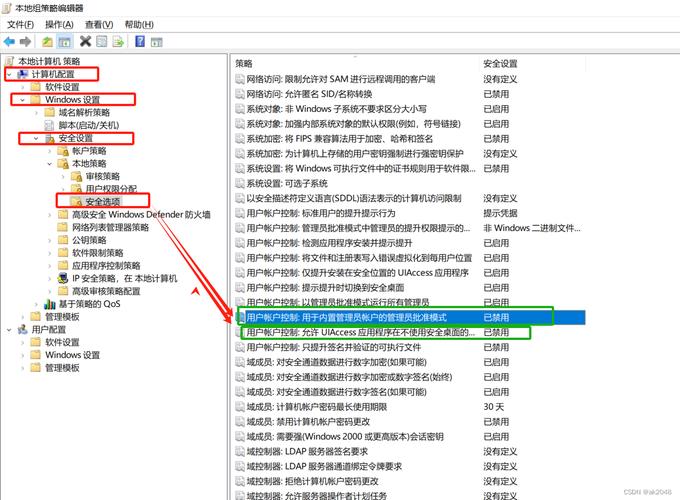
Task: Sort by the 策略 column header
Action: [x=244, y=64]
